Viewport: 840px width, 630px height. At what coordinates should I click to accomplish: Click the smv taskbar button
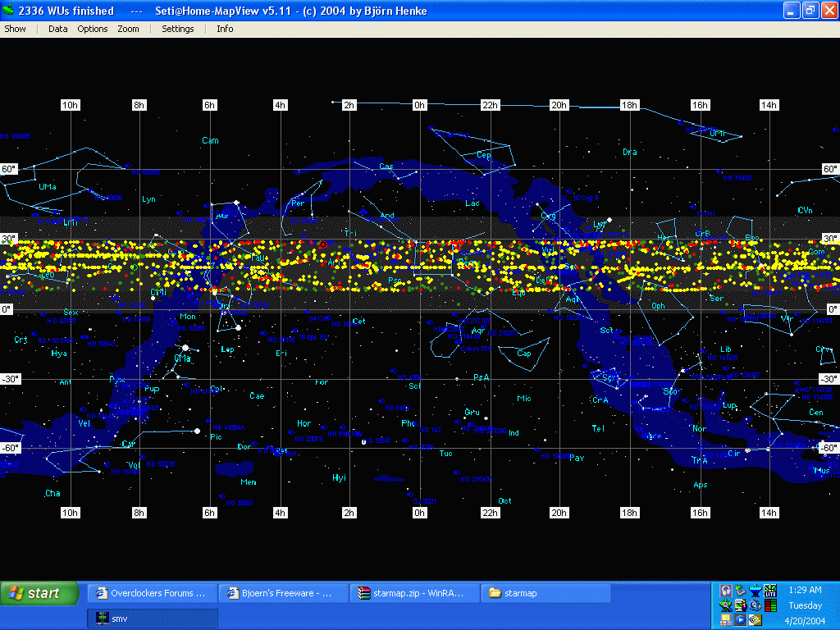pos(152,618)
